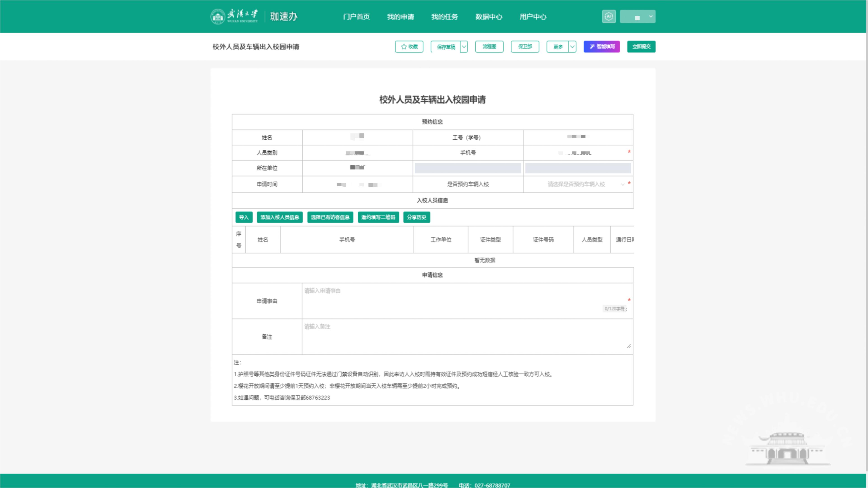Click the 智能填写 magic wand icon

point(592,47)
